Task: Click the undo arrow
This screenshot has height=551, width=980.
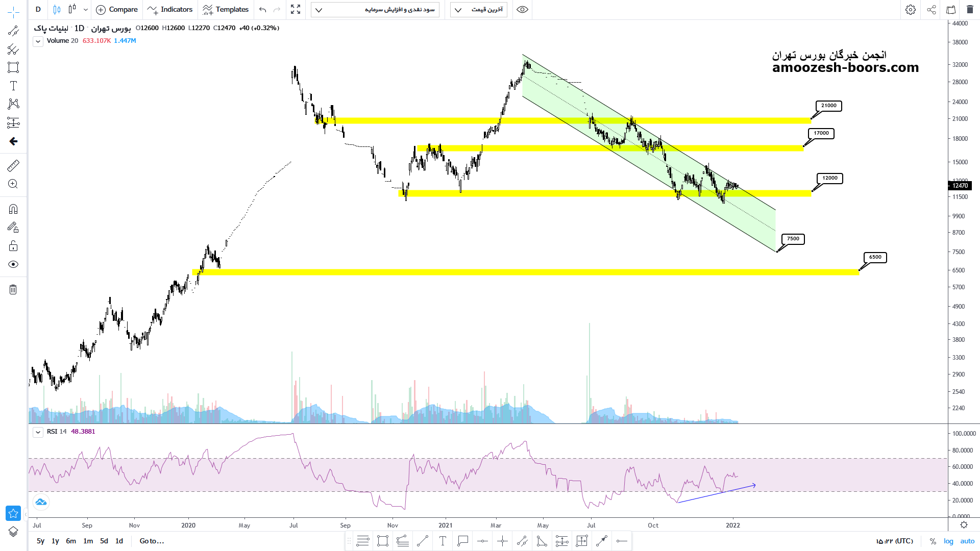Action: click(x=262, y=10)
